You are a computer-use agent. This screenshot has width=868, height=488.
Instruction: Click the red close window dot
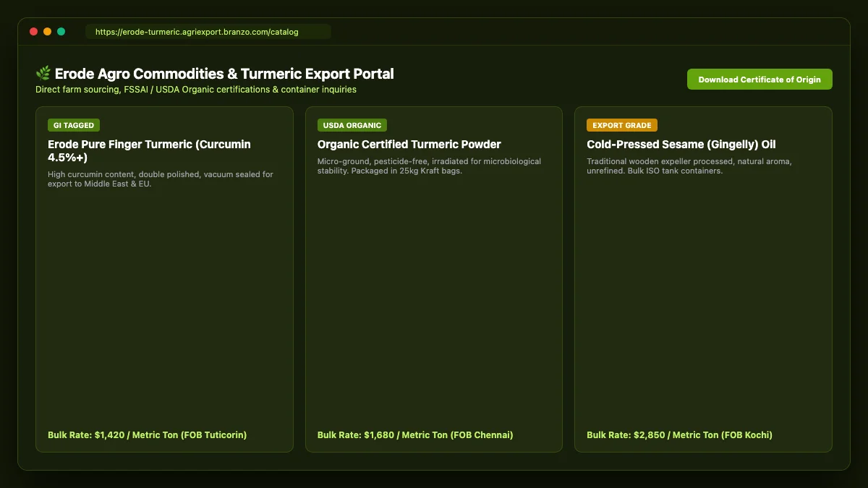(33, 32)
